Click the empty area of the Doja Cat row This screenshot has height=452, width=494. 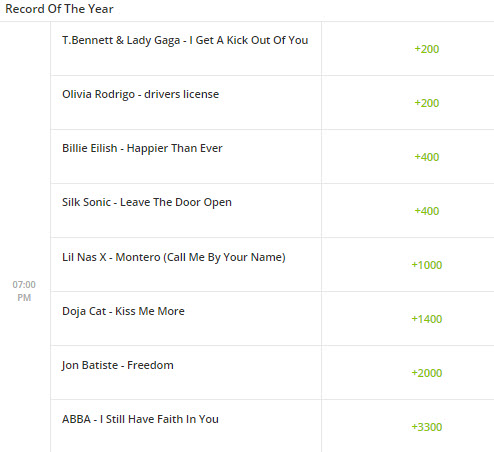pyautogui.click(x=253, y=330)
